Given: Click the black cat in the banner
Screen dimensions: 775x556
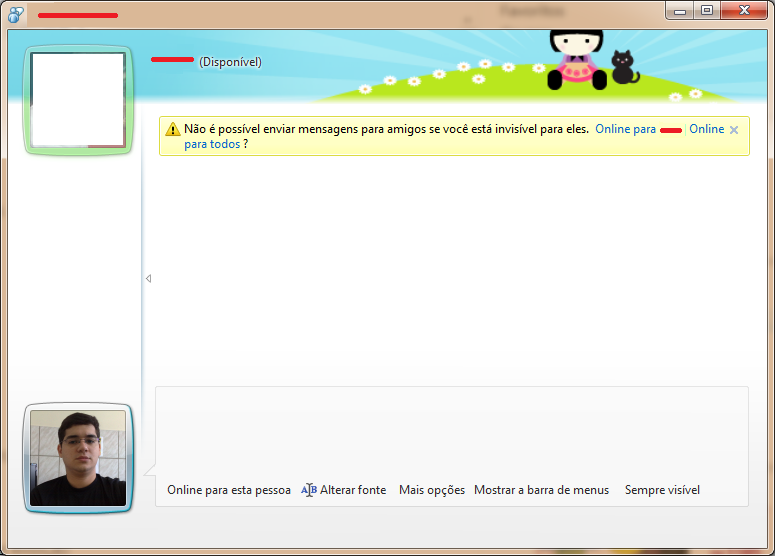Looking at the screenshot, I should (624, 67).
